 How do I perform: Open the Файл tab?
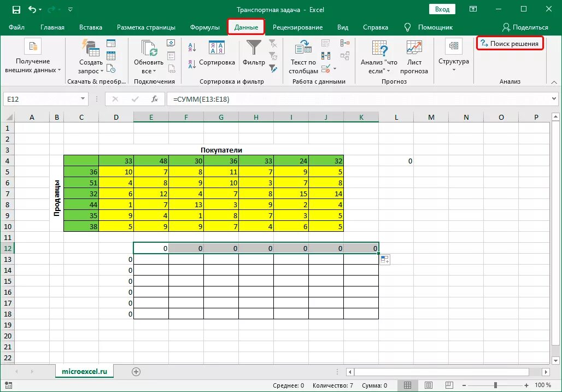click(x=16, y=27)
